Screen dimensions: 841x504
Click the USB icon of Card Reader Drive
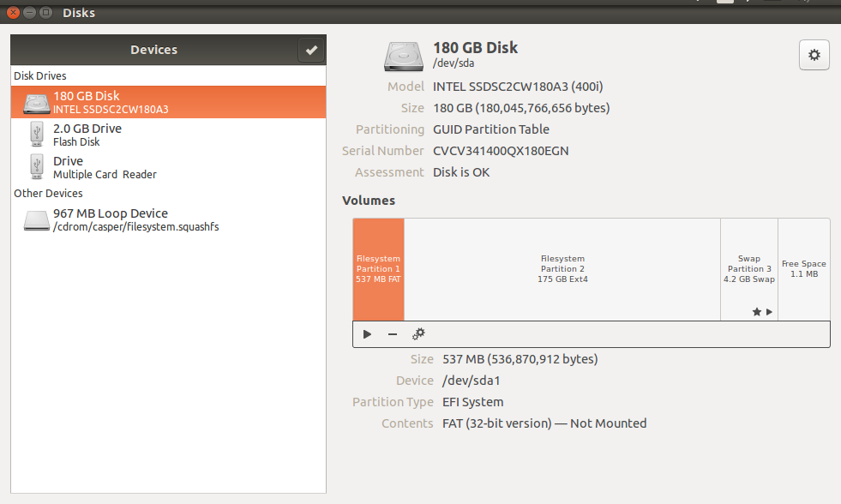(x=37, y=167)
